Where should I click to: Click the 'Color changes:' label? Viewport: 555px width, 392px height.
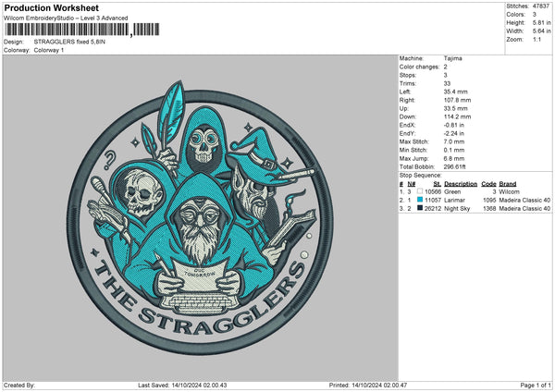coord(419,67)
